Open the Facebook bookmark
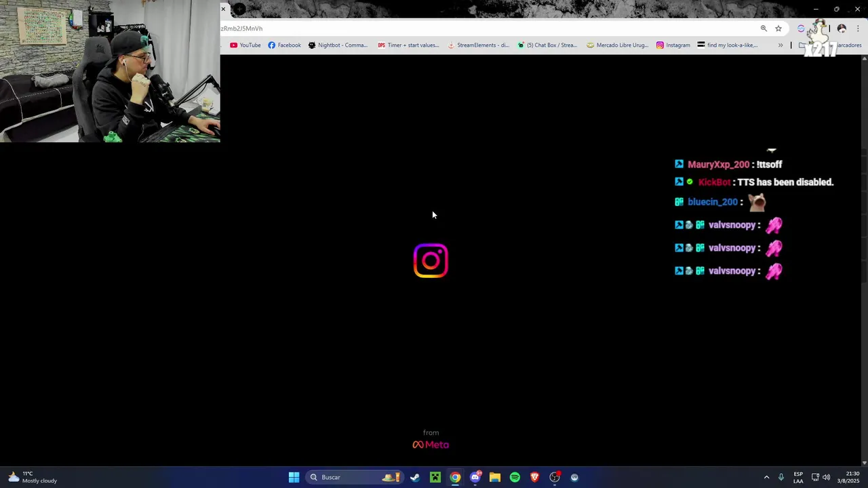The height and width of the screenshot is (488, 868). (x=284, y=45)
